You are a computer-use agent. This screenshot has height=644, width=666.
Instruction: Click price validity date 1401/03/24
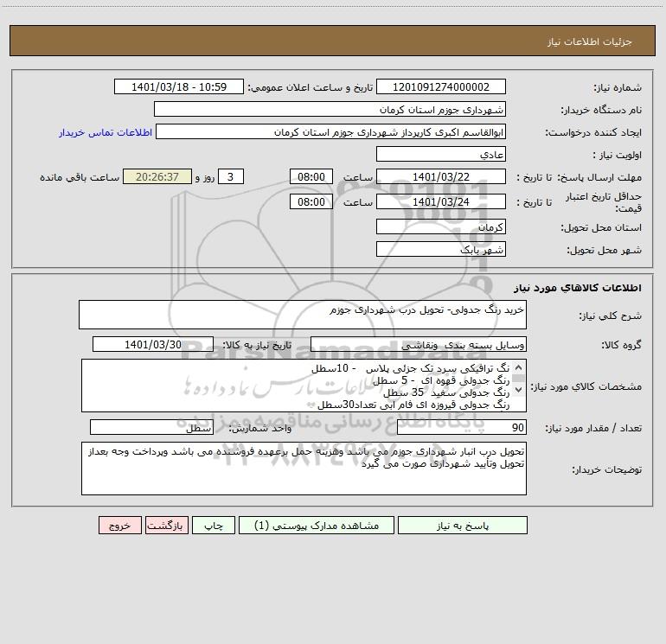coord(441,201)
